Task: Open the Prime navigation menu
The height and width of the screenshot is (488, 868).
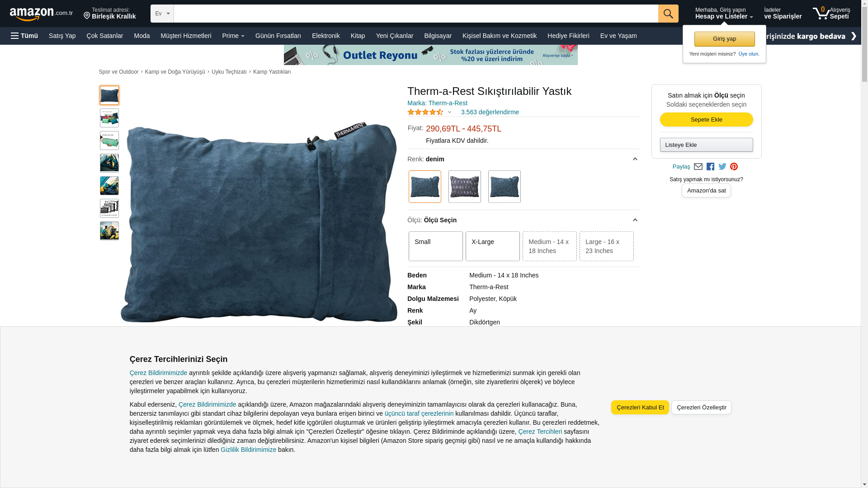Action: click(x=233, y=36)
